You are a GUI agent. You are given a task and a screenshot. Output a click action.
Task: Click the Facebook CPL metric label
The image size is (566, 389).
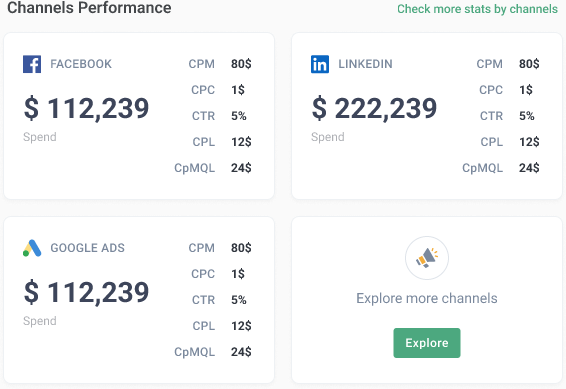(x=204, y=142)
